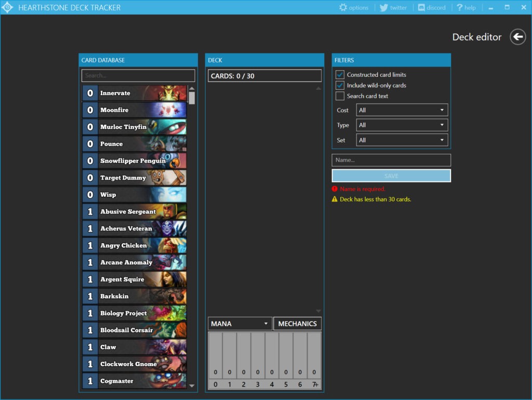The height and width of the screenshot is (400, 532).
Task: Click the DECK panel header
Action: point(264,60)
